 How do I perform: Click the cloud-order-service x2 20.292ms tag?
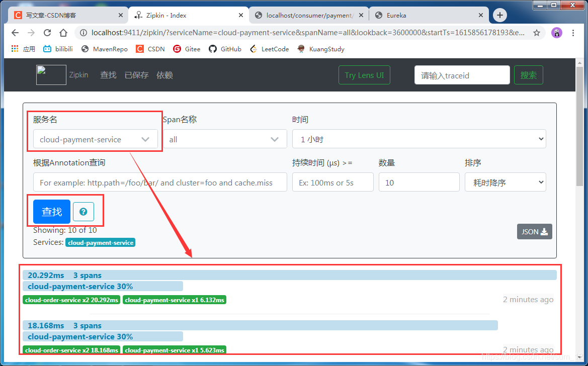click(71, 300)
